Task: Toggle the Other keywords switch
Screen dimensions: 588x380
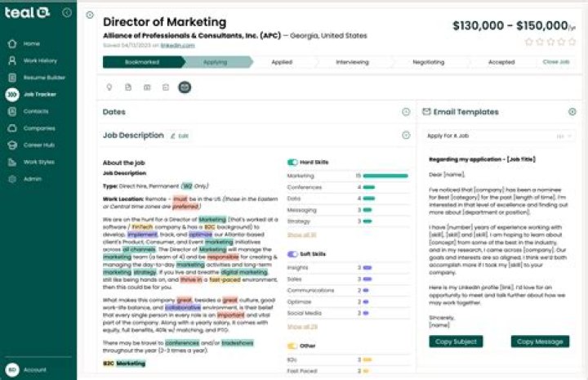Action: coord(292,346)
